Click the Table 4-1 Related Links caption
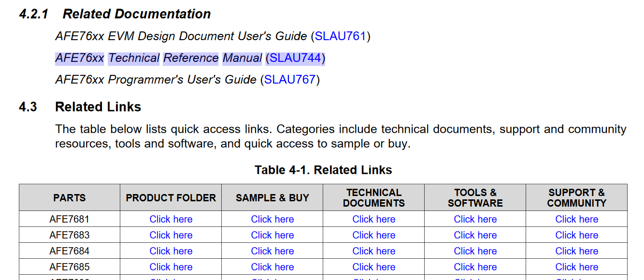Image resolution: width=644 pixels, height=280 pixels. [323, 170]
